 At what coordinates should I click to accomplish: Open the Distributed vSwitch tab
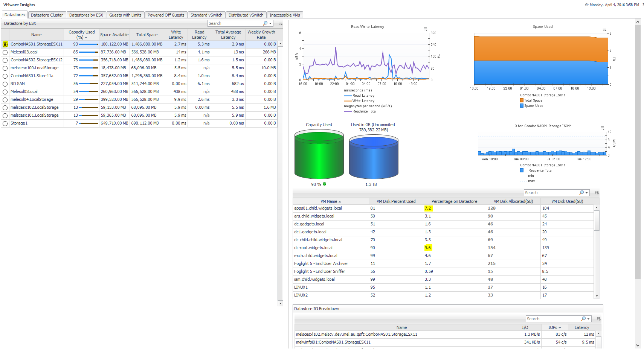point(246,15)
